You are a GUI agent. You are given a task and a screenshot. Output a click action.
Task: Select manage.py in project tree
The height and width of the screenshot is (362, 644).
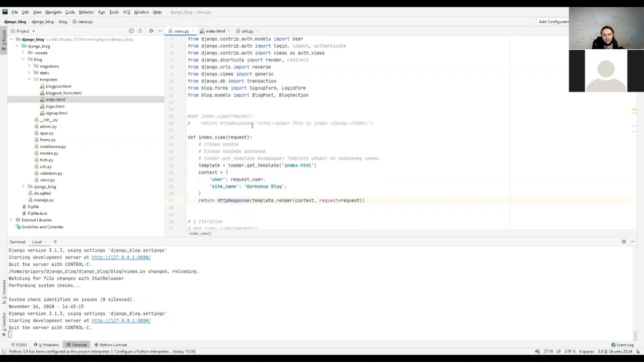[43, 200]
